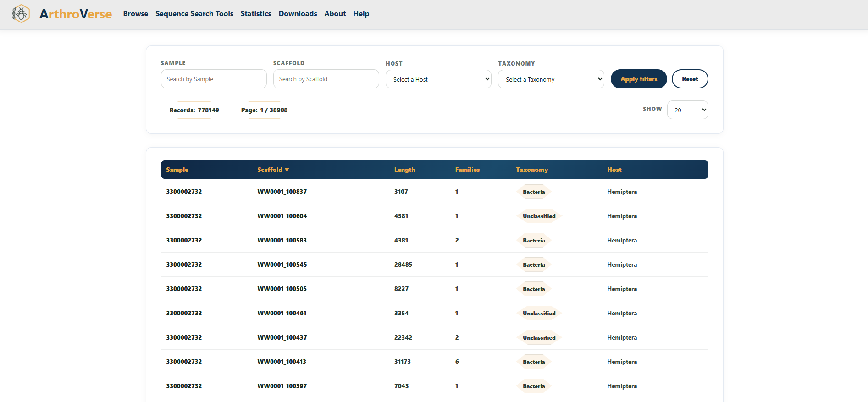Click the Records: 778149 text

[x=194, y=110]
